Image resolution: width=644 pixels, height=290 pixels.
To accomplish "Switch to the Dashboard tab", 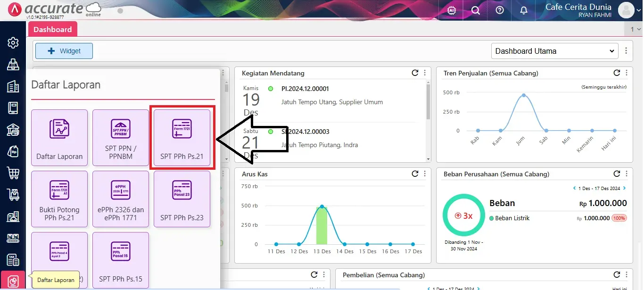I will [52, 29].
